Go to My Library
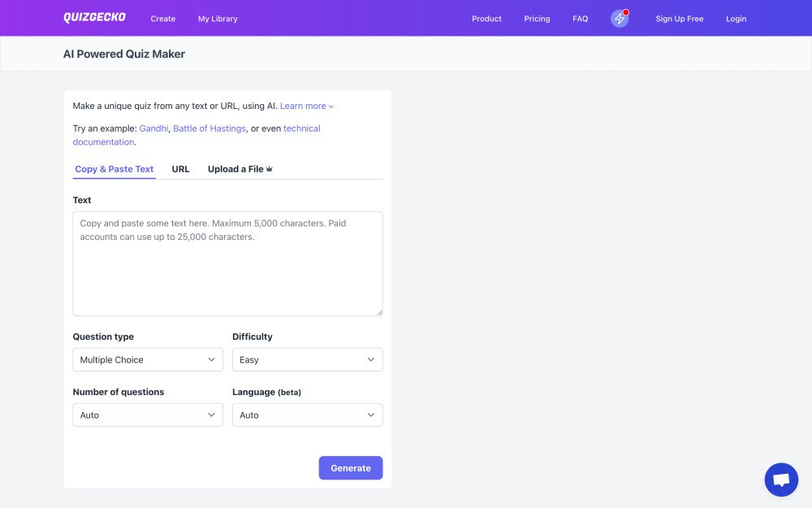 pyautogui.click(x=218, y=19)
